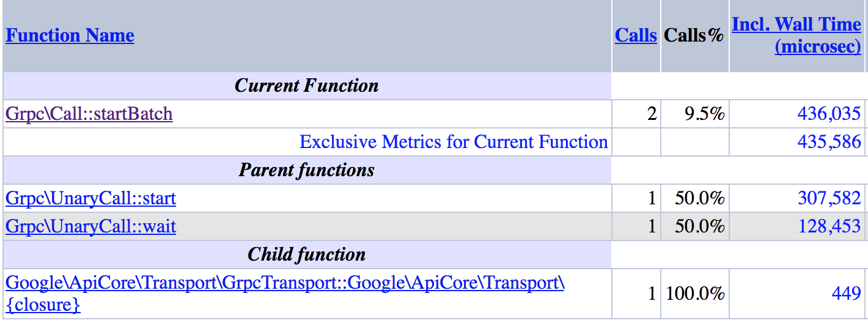The image size is (868, 323).
Task: Open parent function Grpc\UnaryCall::start
Action: (90, 198)
